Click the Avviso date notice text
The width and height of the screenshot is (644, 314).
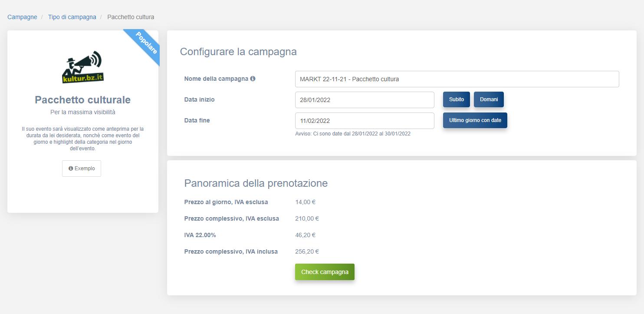(x=352, y=134)
